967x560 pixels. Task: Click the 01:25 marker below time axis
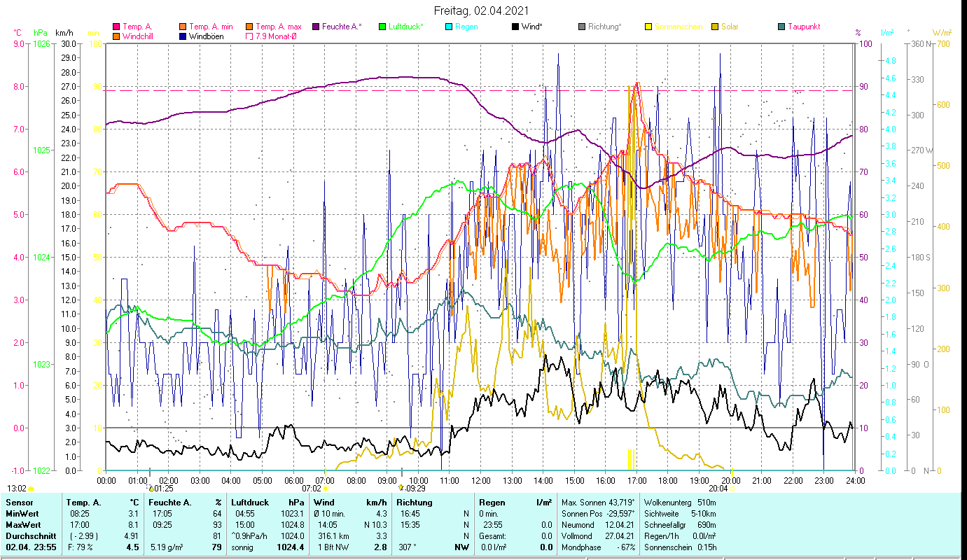click(162, 488)
